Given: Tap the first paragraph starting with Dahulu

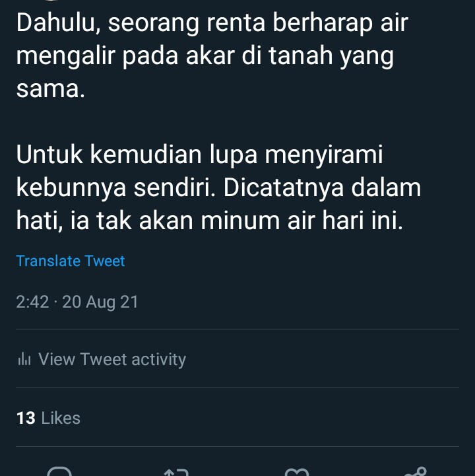Looking at the screenshot, I should pos(212,55).
